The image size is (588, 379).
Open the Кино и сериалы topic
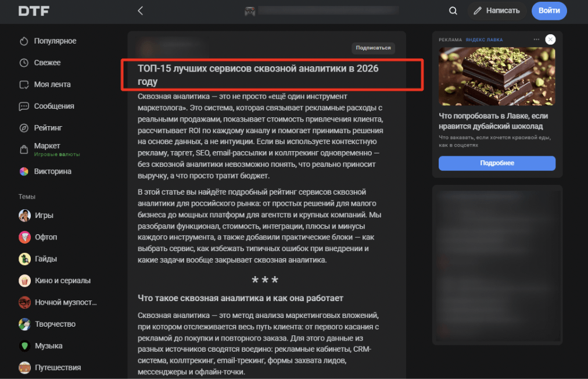[63, 281]
